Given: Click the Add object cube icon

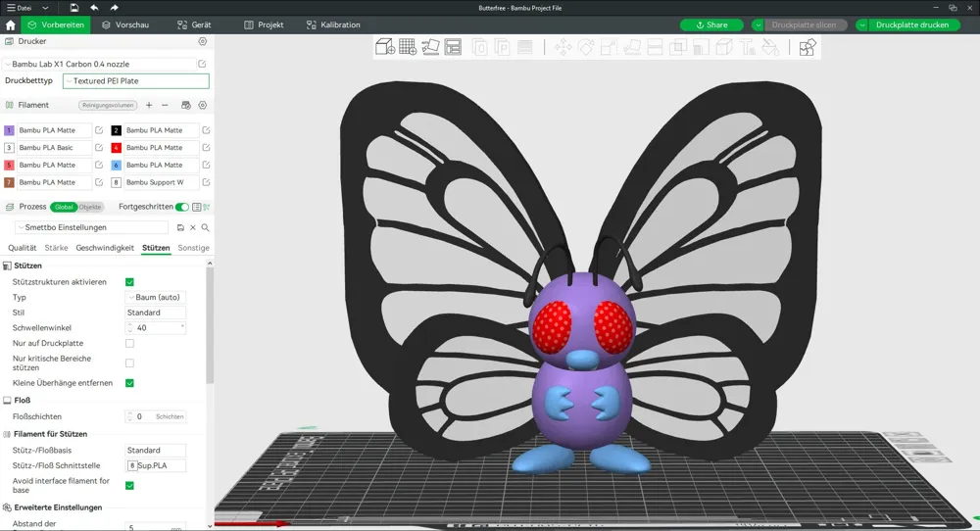Looking at the screenshot, I should tap(384, 47).
